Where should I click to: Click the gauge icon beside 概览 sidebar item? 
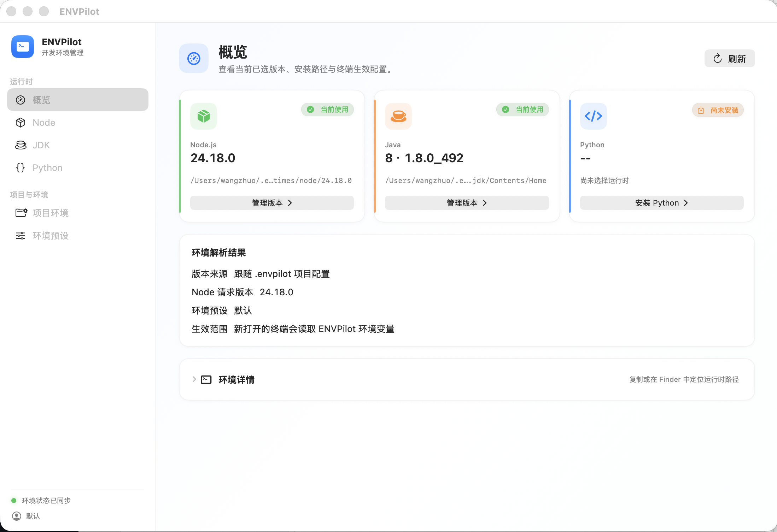(21, 100)
